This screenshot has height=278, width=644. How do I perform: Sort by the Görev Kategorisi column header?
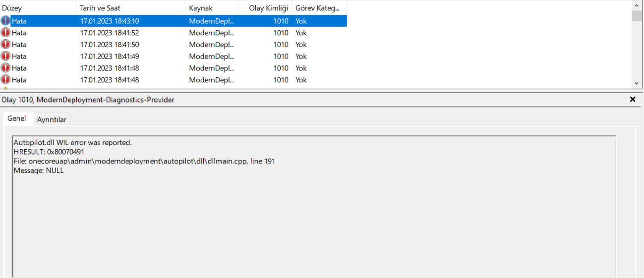pyautogui.click(x=319, y=8)
